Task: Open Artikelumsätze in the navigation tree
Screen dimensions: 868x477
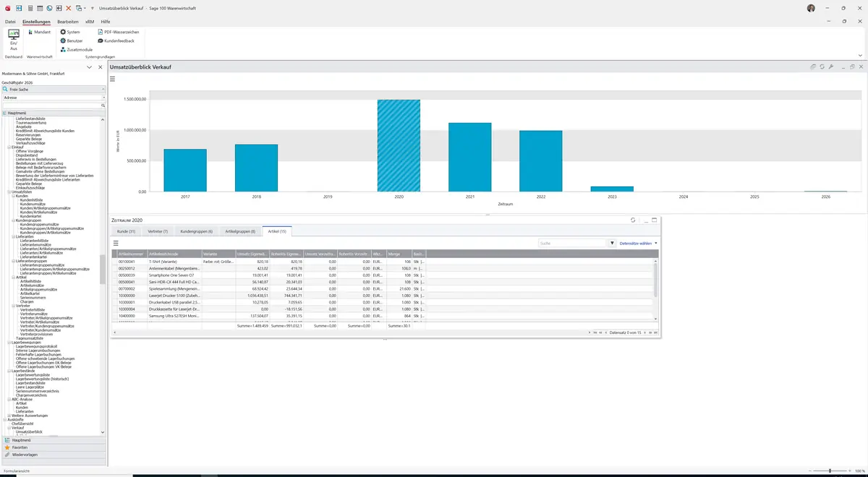Action: pyautogui.click(x=31, y=285)
